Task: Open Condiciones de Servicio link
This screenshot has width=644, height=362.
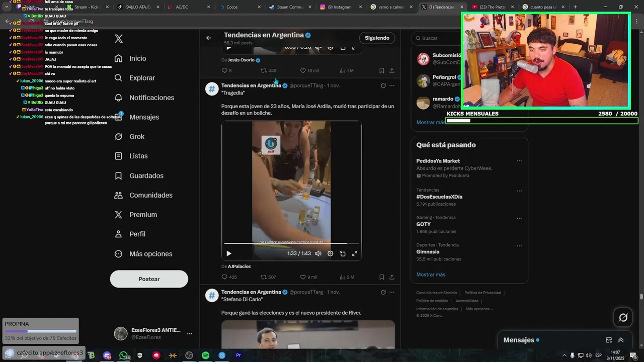Action: point(436,293)
